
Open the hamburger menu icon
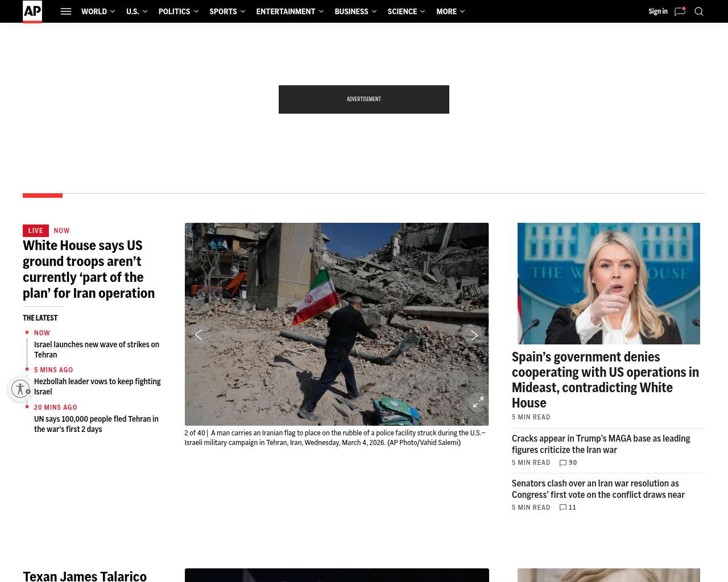[x=66, y=11]
